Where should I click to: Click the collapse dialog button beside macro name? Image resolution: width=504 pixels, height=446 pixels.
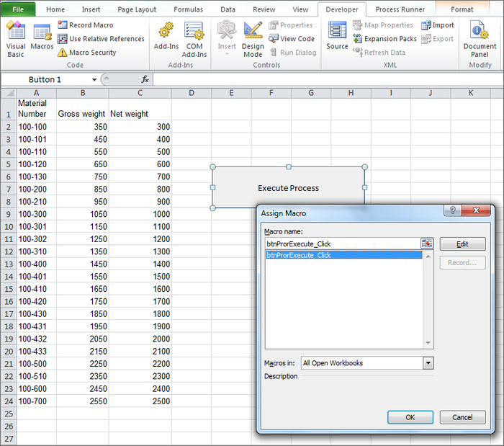coord(428,244)
